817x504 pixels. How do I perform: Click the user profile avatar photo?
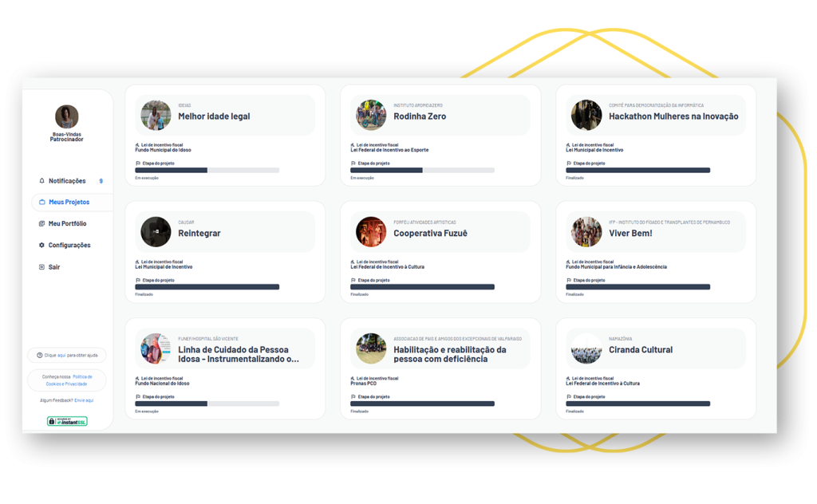coord(67,116)
